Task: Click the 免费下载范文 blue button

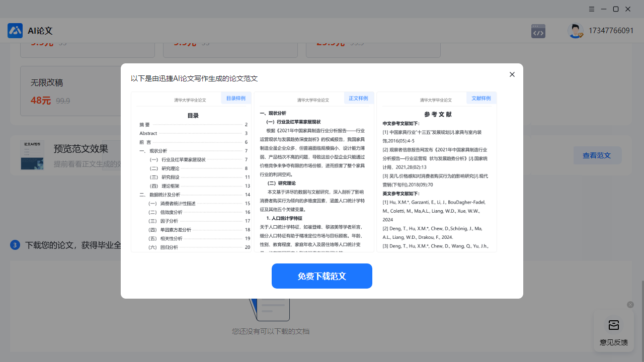Action: coord(321,276)
